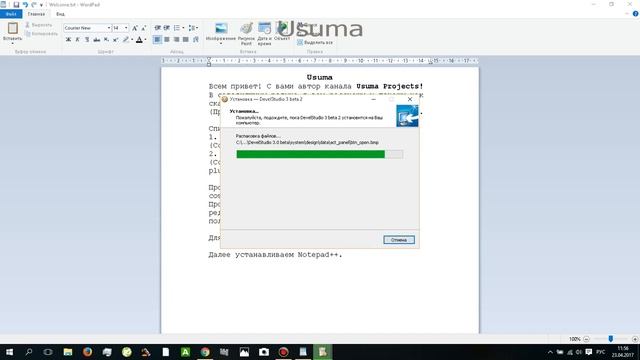640x360 pixels.
Task: Open paragraph settings icon
Action: click(196, 40)
